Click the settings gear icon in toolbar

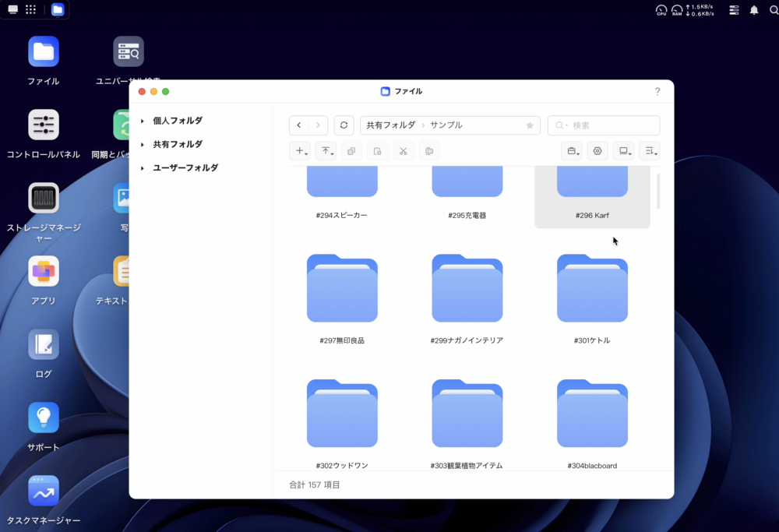click(x=597, y=151)
